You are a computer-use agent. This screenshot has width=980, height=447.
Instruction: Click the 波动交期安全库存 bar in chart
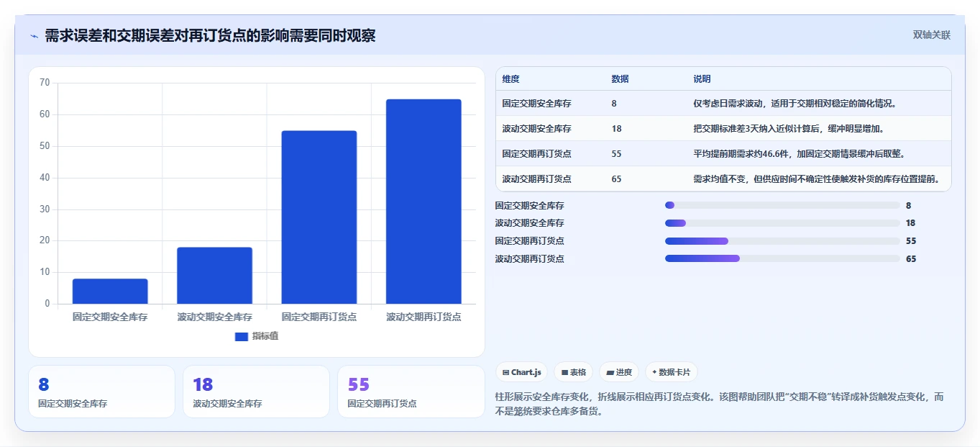click(214, 276)
